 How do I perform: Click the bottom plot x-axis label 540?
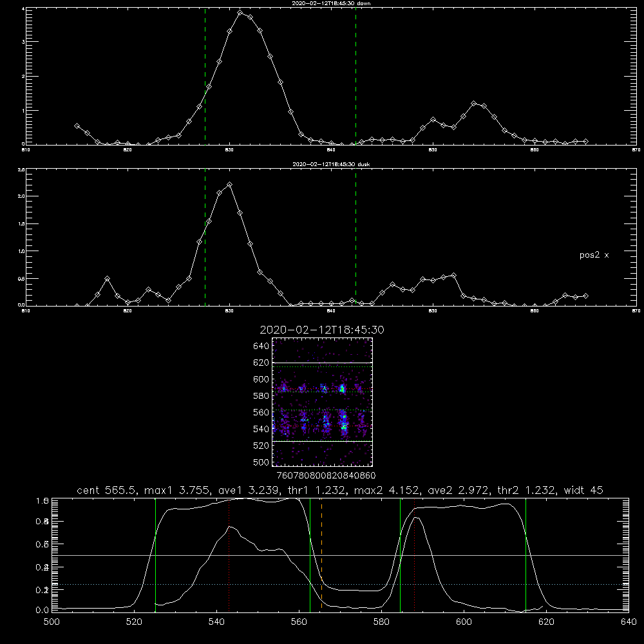pyautogui.click(x=216, y=622)
